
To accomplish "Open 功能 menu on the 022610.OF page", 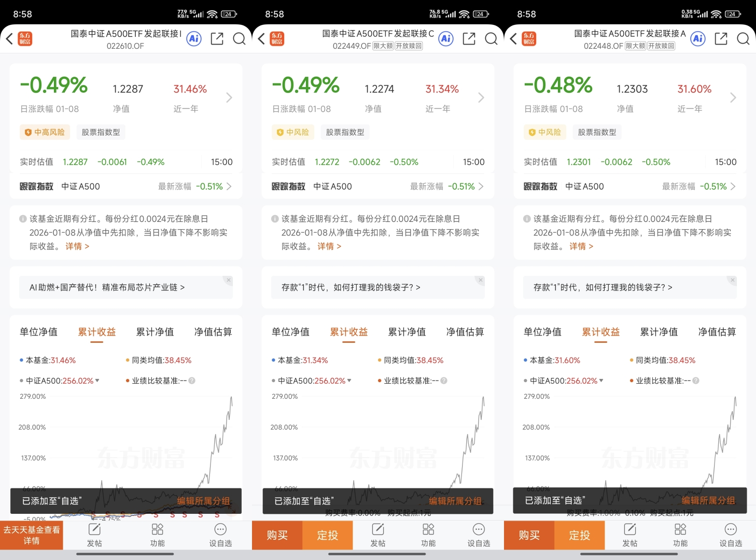I will coord(157,535).
